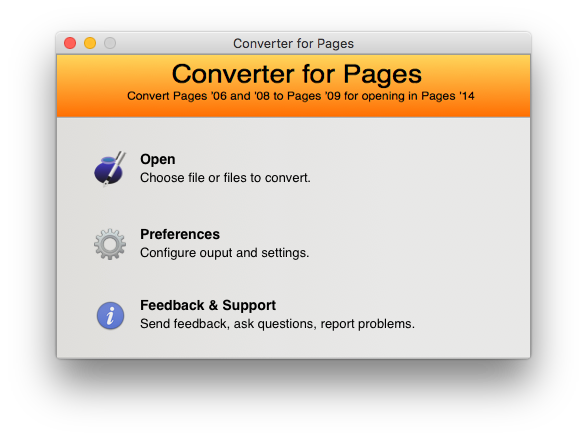The width and height of the screenshot is (587, 439).
Task: Click 'Configure ouput and settings.' description
Action: pos(225,253)
